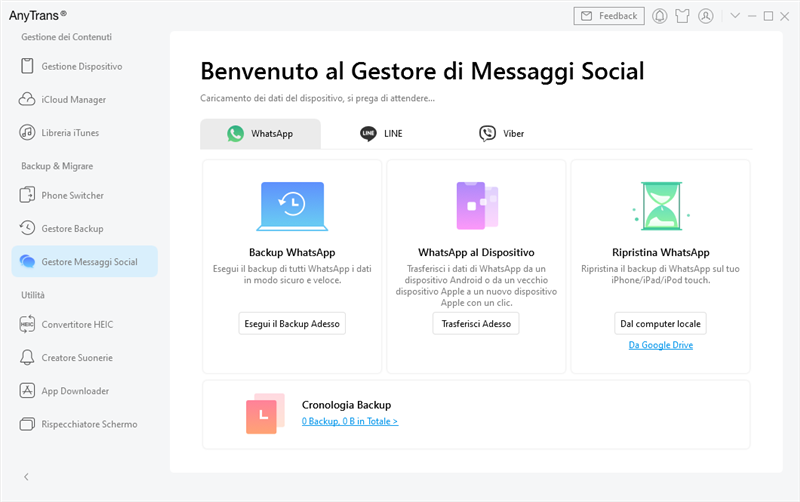Viewport: 800px width, 502px height.
Task: Click the Ripristina WhatsApp card title
Action: pos(661,252)
